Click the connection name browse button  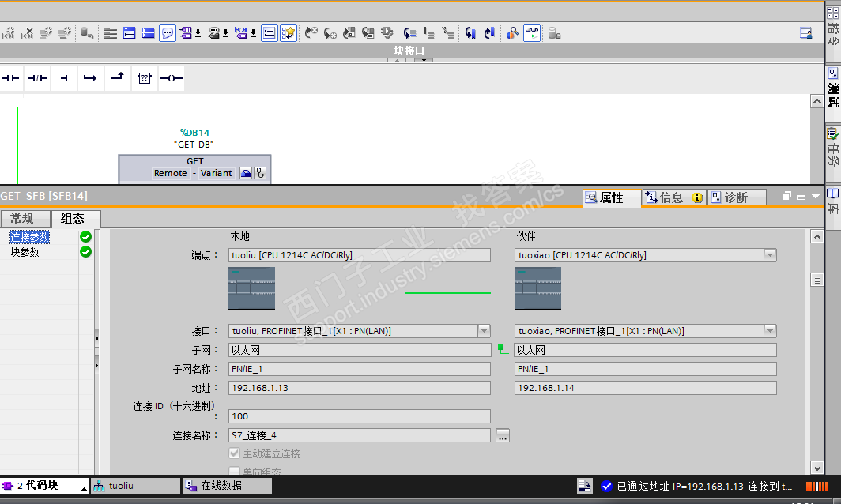click(x=503, y=435)
